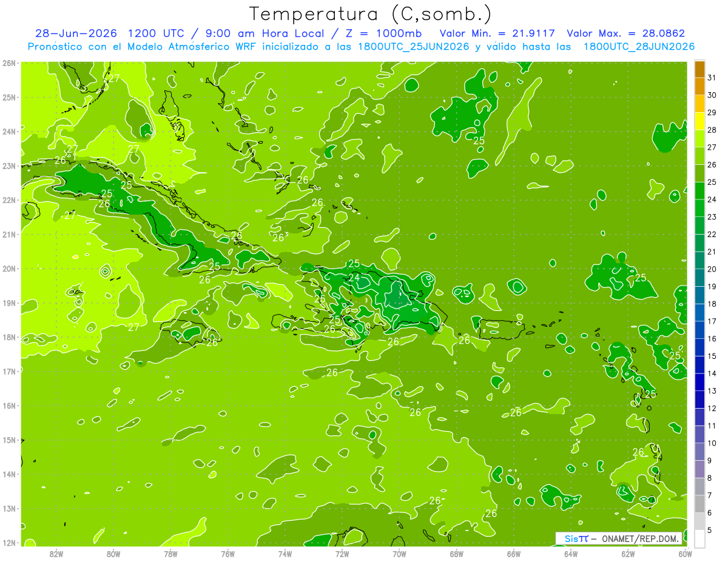This screenshot has width=728, height=562.
Task: Click the "Valor Min. = 21.9117" readout
Action: click(x=497, y=33)
